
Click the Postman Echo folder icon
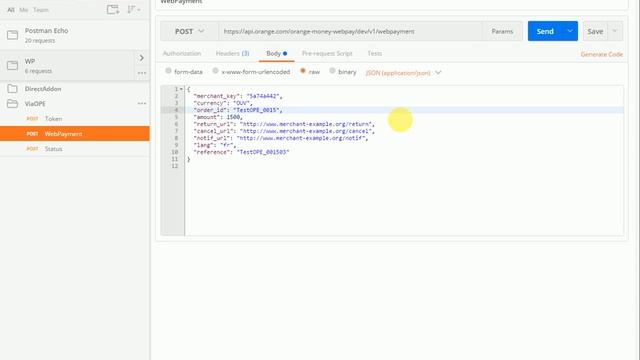click(13, 35)
